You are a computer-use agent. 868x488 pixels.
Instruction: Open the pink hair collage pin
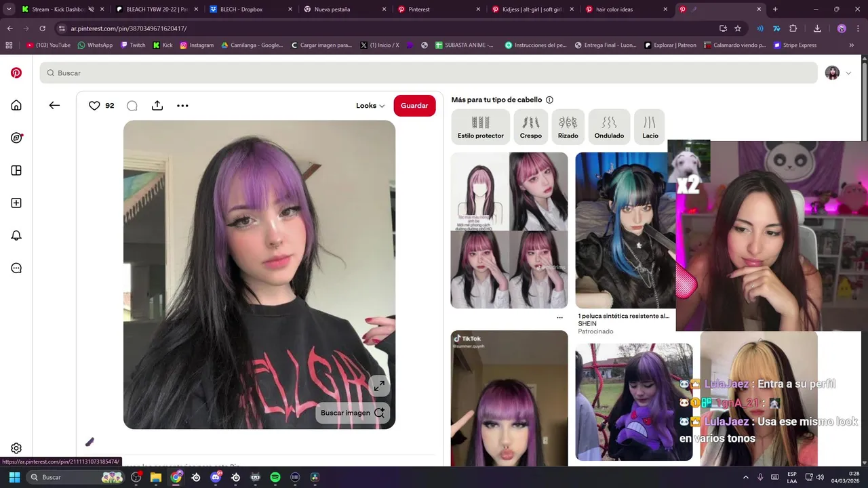(x=509, y=230)
